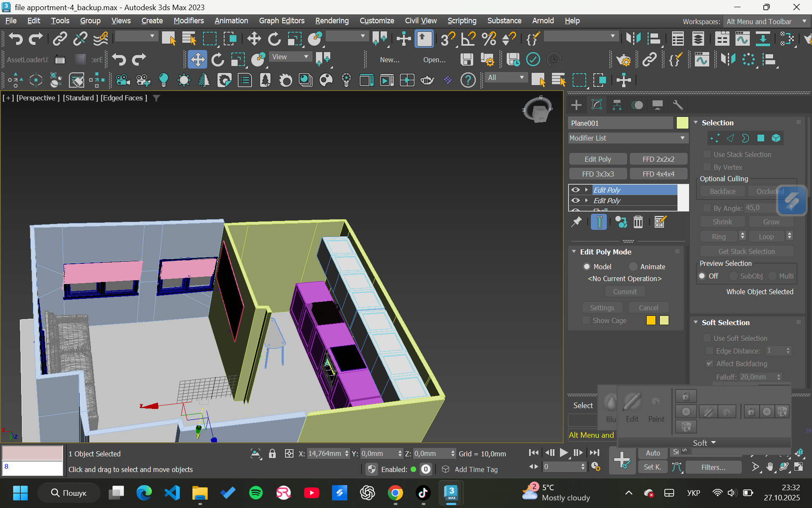The width and height of the screenshot is (812, 508).
Task: Toggle the Percent Snap icon
Action: click(x=489, y=39)
